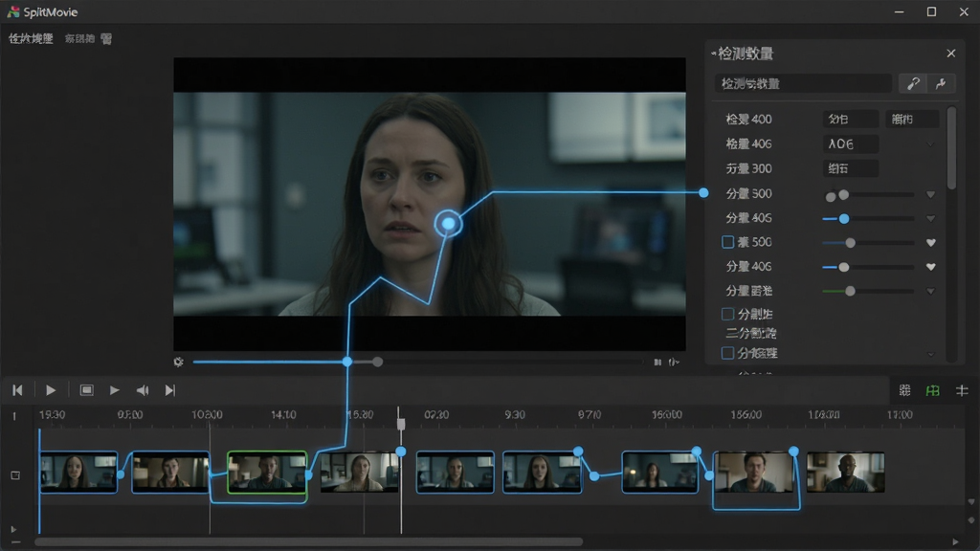Click the rightmost icon beside the scrubber pause icon
This screenshot has height=551, width=980.
[x=674, y=363]
